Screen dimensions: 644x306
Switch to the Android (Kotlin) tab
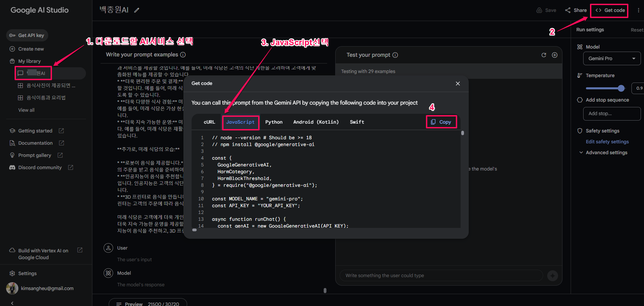tap(316, 122)
